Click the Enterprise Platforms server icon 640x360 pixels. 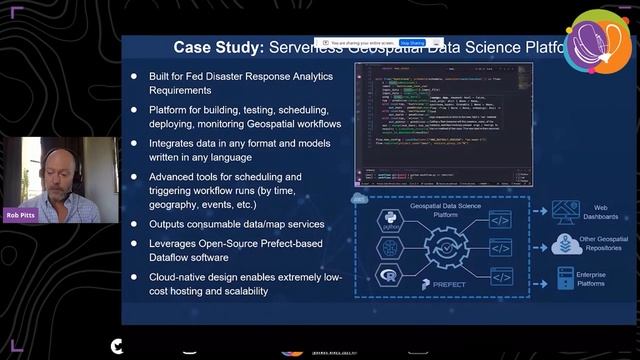[565, 279]
